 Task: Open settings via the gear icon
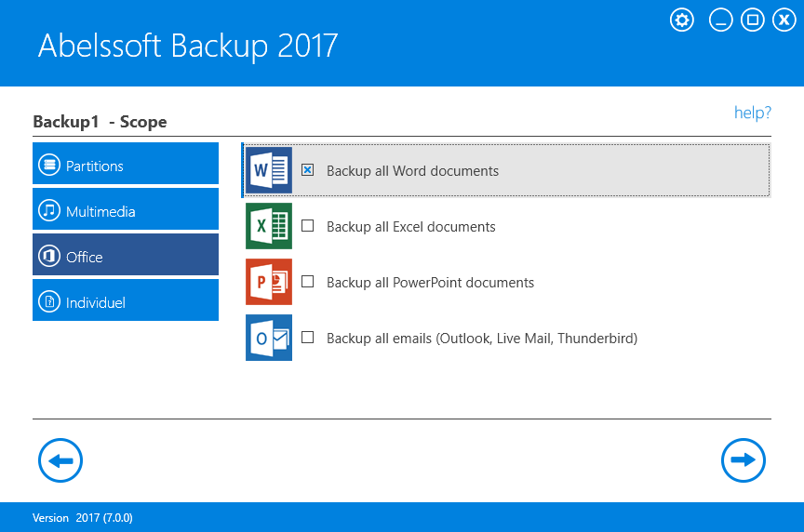682,20
